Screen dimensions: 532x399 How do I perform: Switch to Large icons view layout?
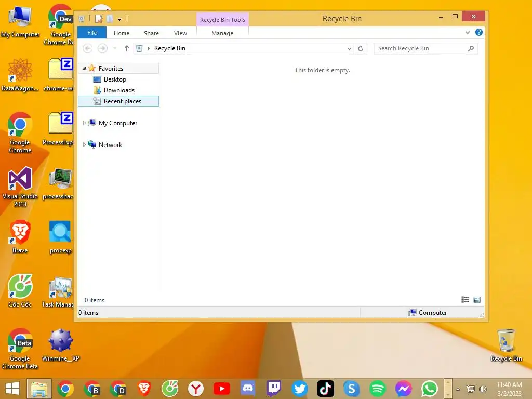click(477, 300)
